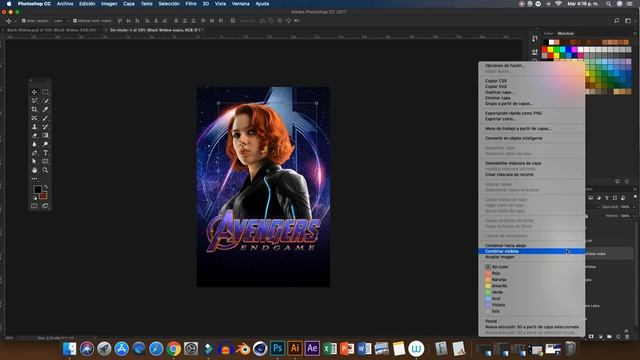The height and width of the screenshot is (360, 640).
Task: Select the Hand tool
Action: coord(34,170)
